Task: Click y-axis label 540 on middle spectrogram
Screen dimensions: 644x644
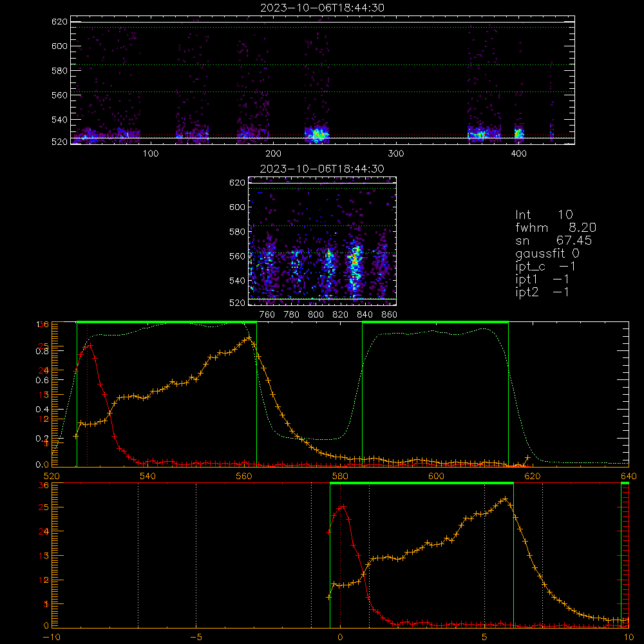Action: pos(238,281)
